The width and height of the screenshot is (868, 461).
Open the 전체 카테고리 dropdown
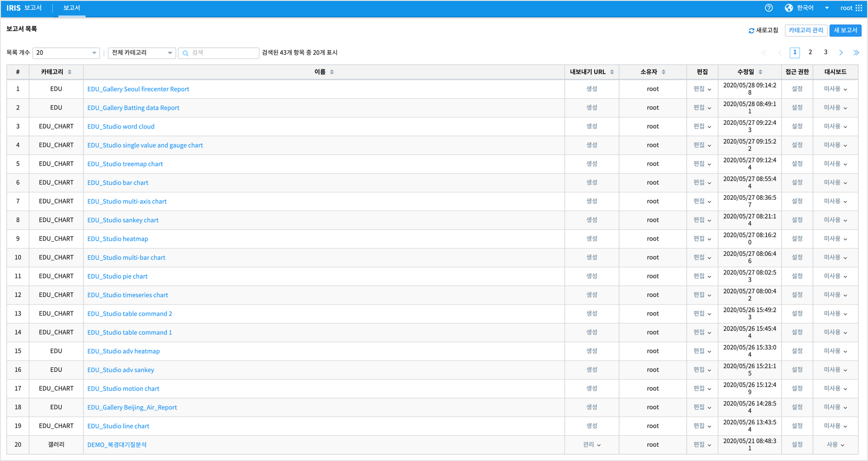pos(142,53)
